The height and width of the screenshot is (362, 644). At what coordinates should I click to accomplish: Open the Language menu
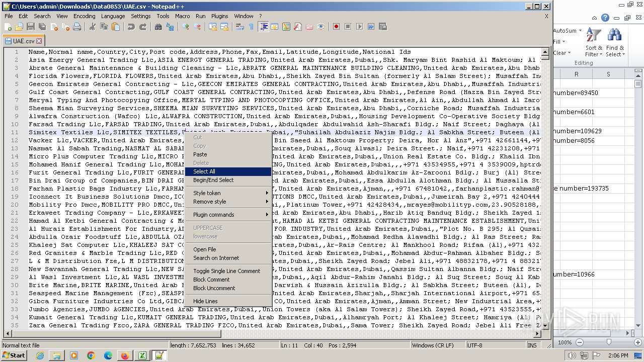pos(113,16)
